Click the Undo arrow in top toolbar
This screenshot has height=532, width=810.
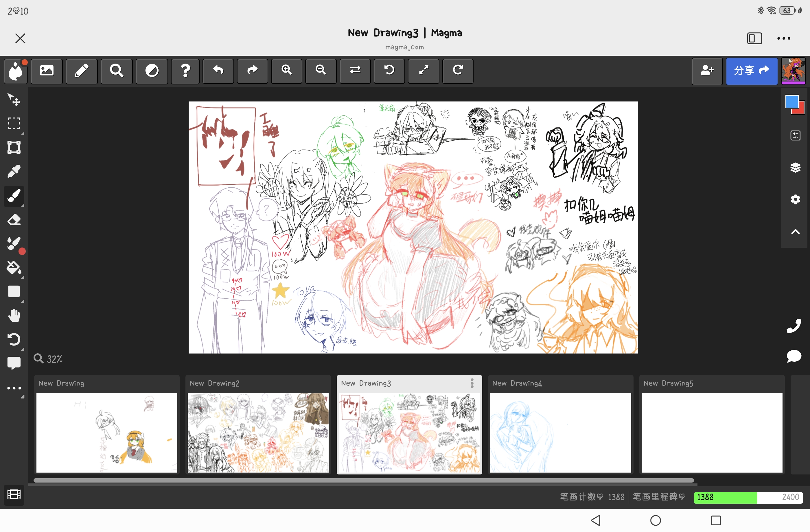(218, 71)
